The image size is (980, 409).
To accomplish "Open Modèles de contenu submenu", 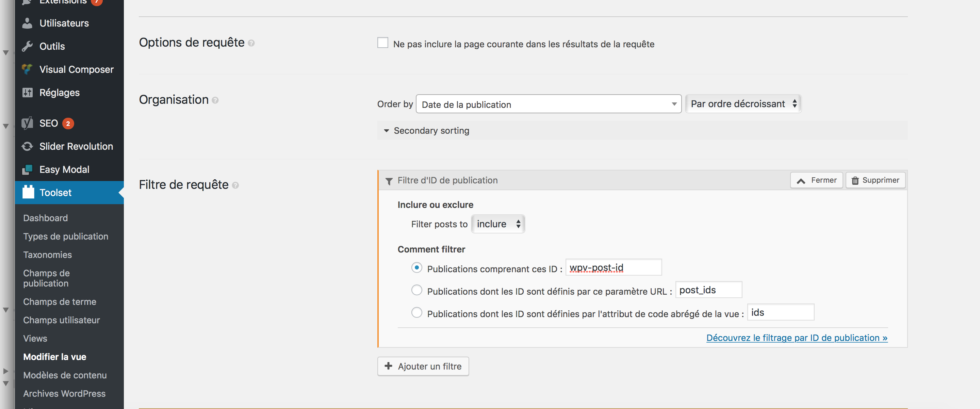I will pyautogui.click(x=65, y=375).
